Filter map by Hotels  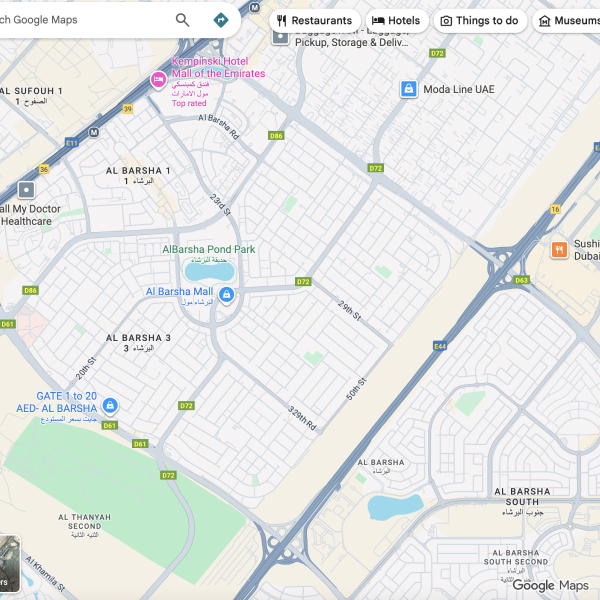[396, 21]
